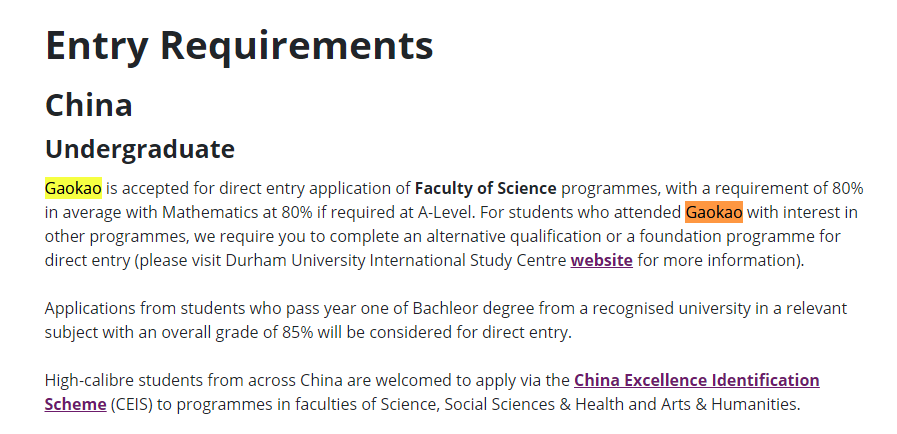Click the bold "Faculty of Science" text
Screen dimensions: 897x434
(486, 188)
